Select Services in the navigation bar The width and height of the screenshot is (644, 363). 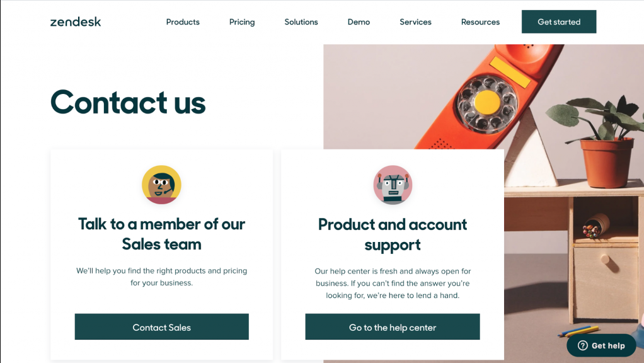[x=415, y=22]
